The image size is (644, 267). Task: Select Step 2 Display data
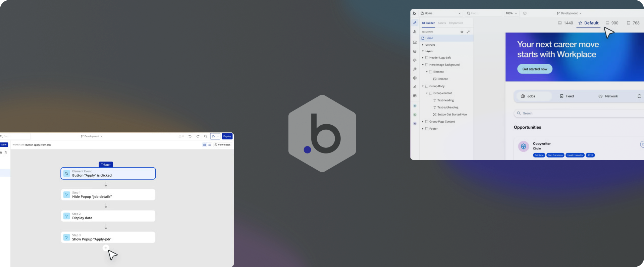click(108, 216)
